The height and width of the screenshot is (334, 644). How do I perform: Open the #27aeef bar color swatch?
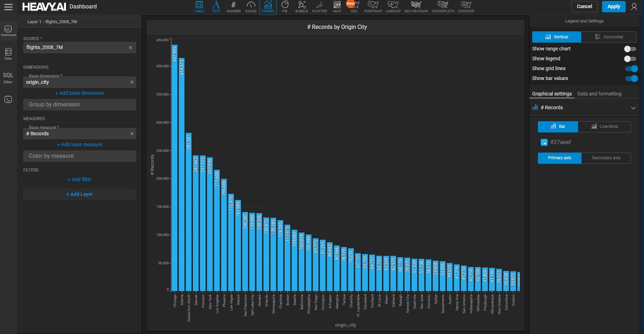click(544, 142)
